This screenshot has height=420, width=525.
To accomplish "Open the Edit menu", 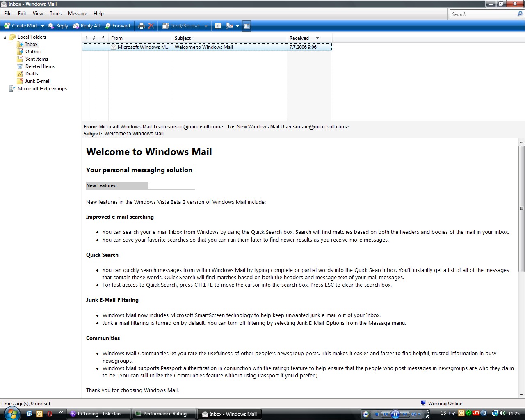I will tap(22, 14).
